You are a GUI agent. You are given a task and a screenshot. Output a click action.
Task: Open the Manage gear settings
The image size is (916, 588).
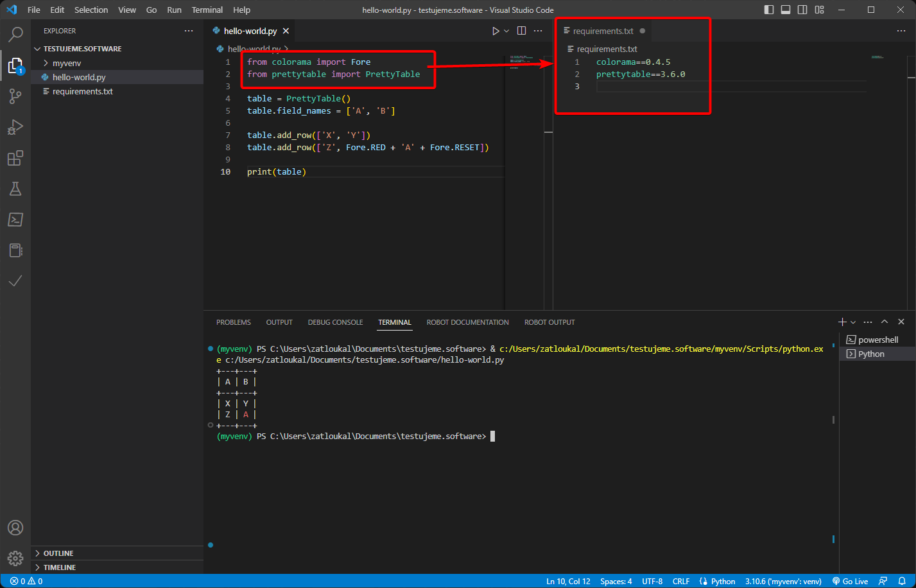pos(15,558)
